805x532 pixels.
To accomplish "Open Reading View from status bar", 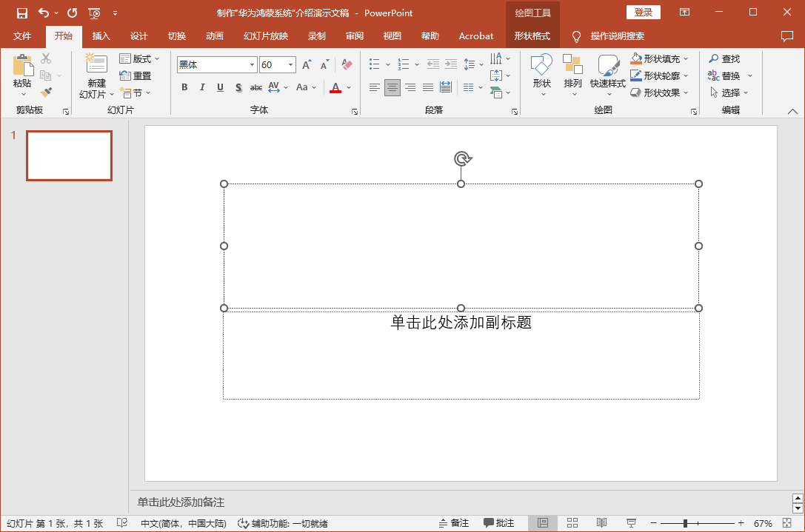I will click(602, 523).
